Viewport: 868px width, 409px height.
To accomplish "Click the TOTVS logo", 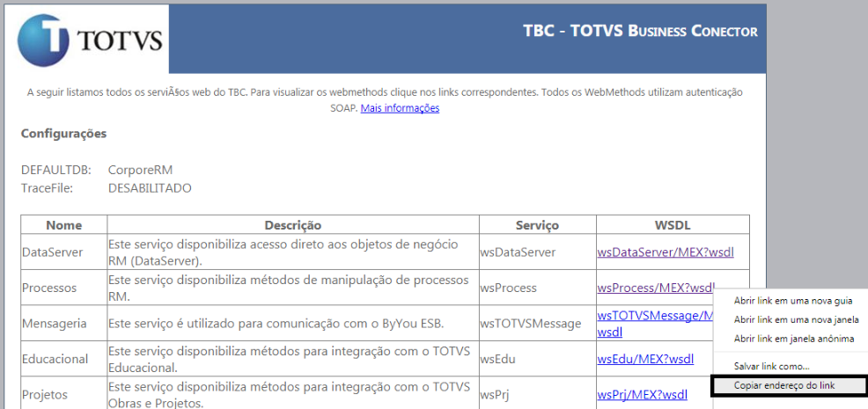I will click(90, 40).
